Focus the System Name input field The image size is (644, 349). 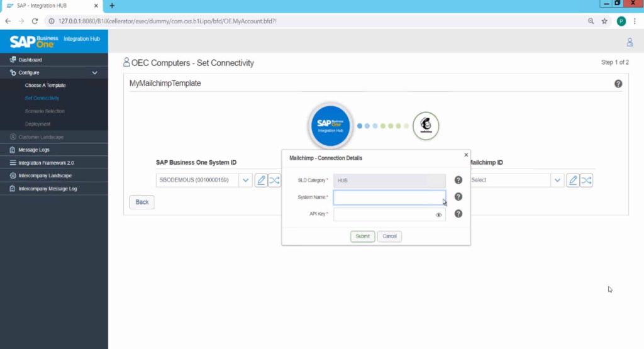pyautogui.click(x=389, y=197)
